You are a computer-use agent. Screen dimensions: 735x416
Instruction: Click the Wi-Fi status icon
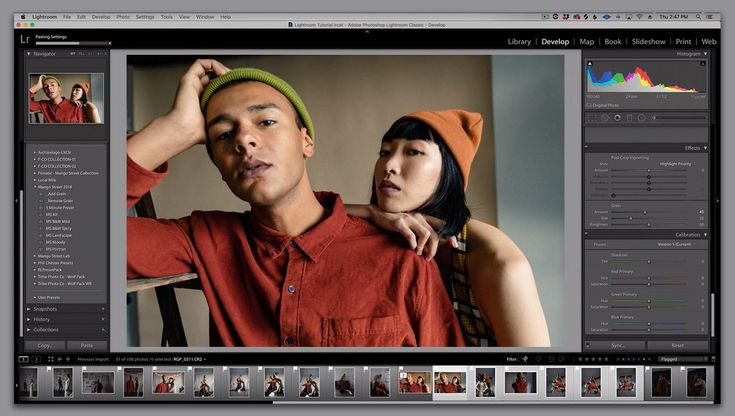point(639,17)
